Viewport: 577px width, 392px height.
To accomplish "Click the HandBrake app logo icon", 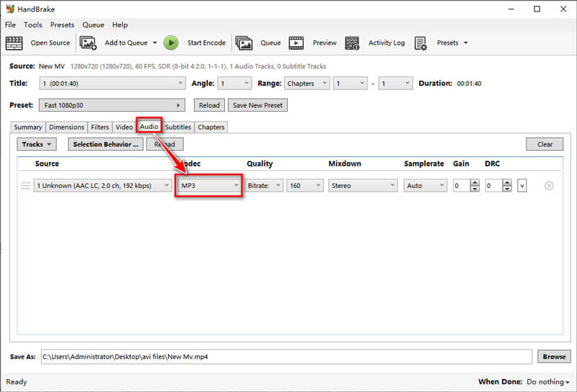I will click(10, 9).
